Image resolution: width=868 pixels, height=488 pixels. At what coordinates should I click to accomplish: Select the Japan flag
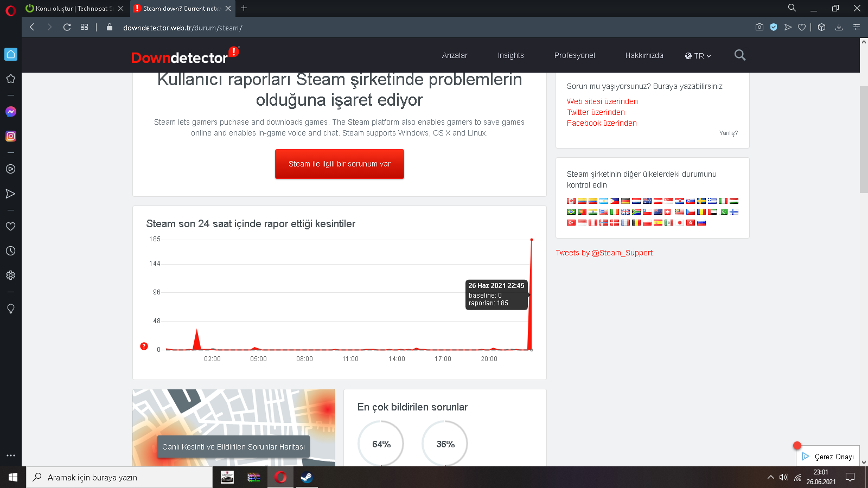coord(680,223)
